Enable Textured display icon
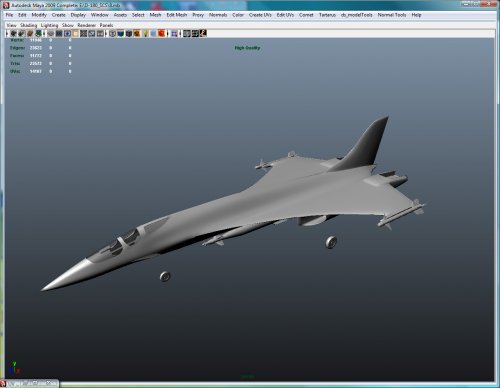 coord(137,33)
